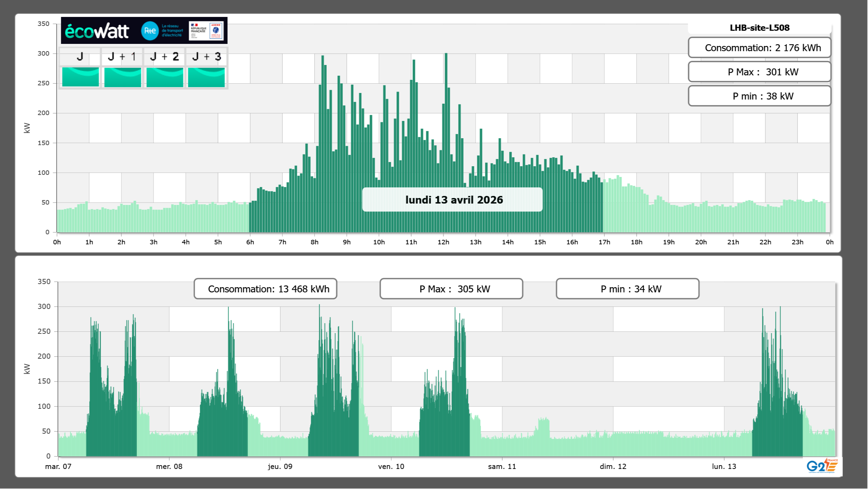Select the J day tab
The width and height of the screenshot is (868, 489).
tap(80, 56)
